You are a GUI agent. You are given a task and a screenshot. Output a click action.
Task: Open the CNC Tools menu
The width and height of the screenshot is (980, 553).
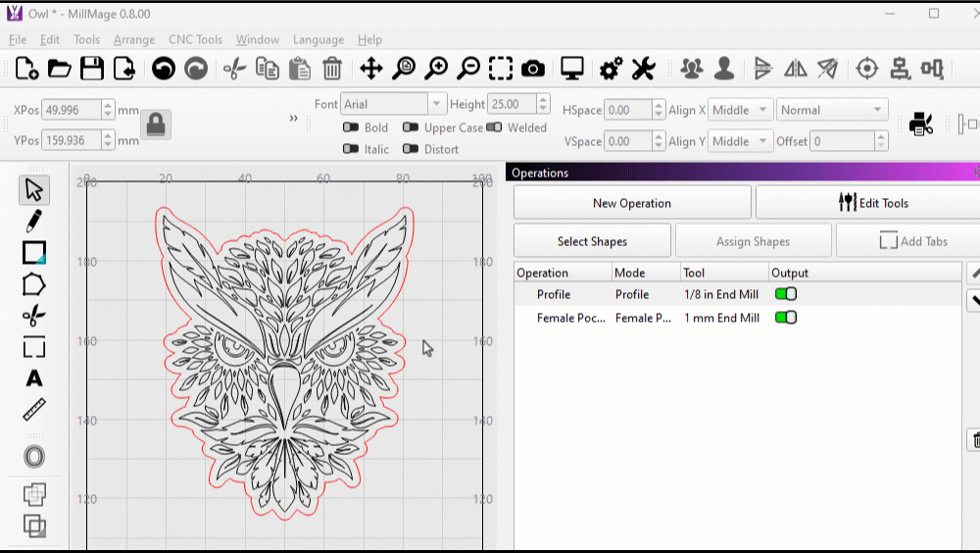[x=195, y=39]
